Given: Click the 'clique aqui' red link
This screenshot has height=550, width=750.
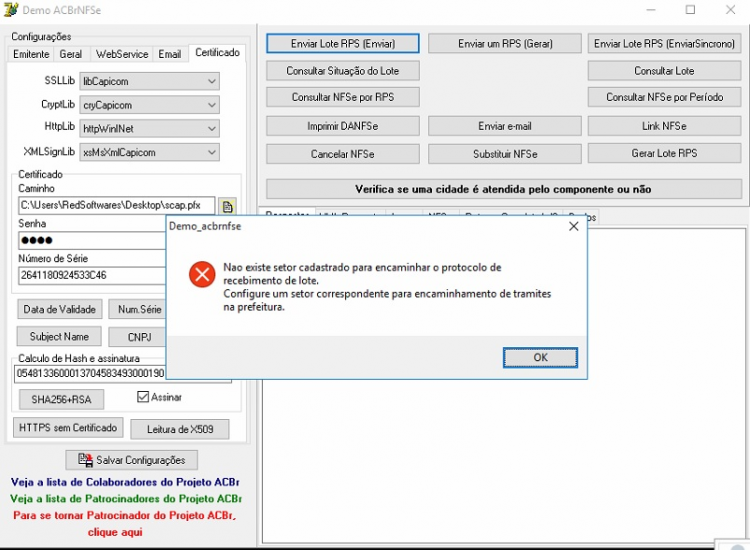Looking at the screenshot, I should [115, 532].
